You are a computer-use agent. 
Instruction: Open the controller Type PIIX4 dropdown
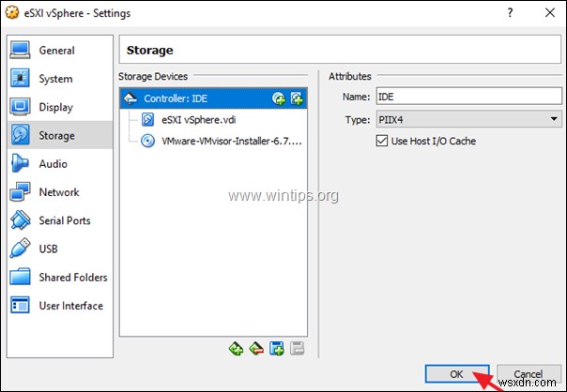[469, 119]
